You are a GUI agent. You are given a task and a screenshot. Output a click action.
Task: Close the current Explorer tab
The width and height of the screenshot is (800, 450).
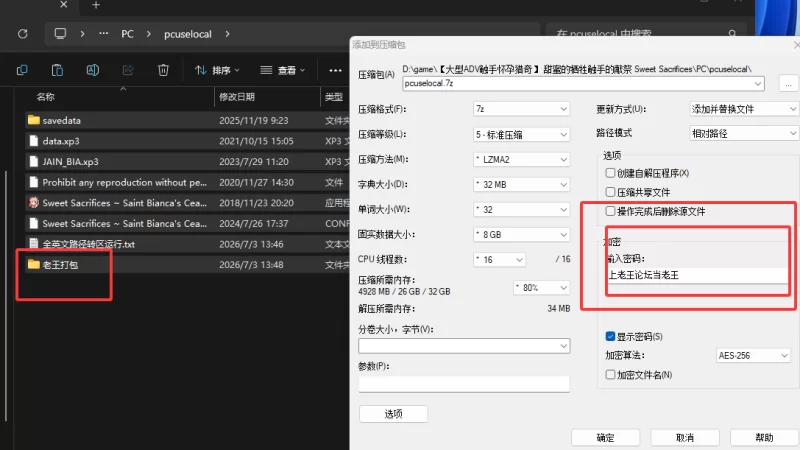coord(63,5)
